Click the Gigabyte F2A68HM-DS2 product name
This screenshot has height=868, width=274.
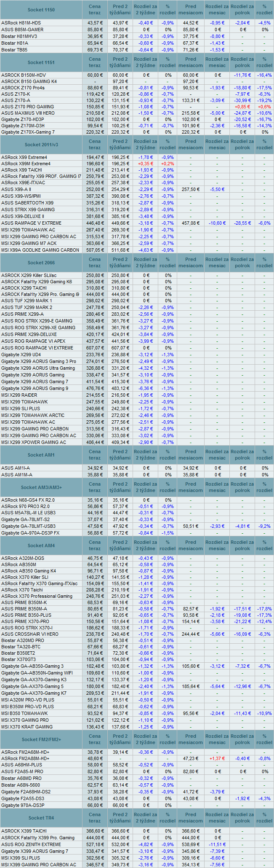click(x=26, y=792)
